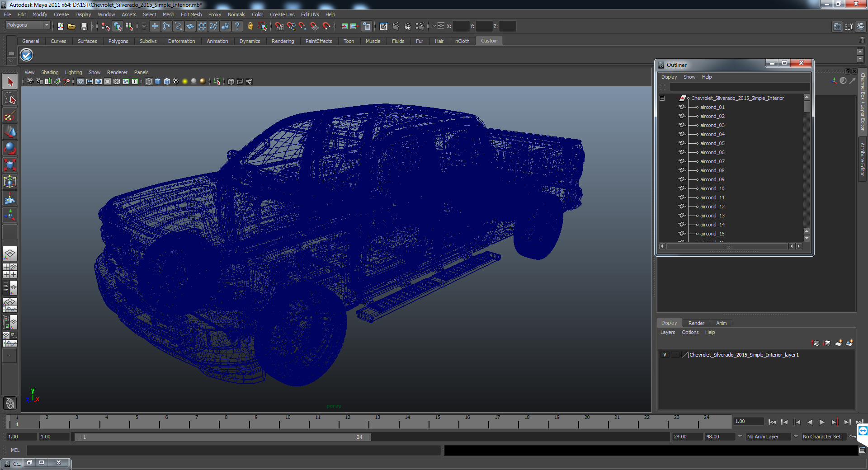Screen dimensions: 868x470
Task: Enable Snap to points magnet
Action: (303, 26)
